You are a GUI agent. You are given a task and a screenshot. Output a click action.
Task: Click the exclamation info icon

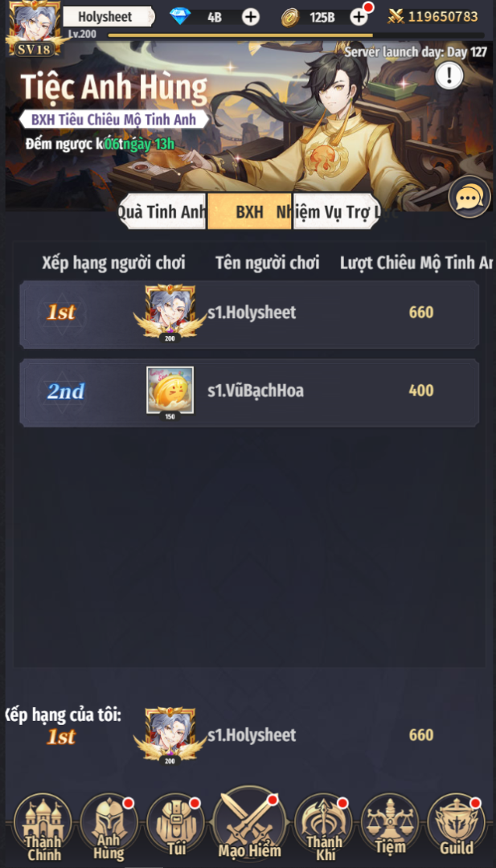pyautogui.click(x=449, y=76)
